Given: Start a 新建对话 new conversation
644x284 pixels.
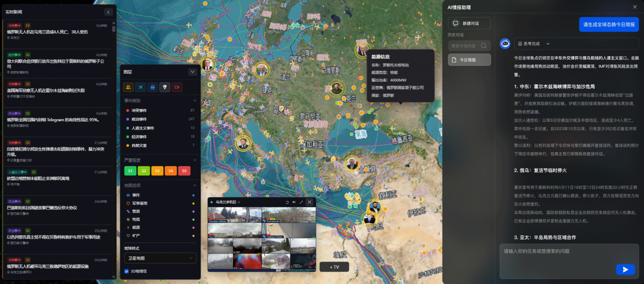Looking at the screenshot, I should click(x=469, y=23).
